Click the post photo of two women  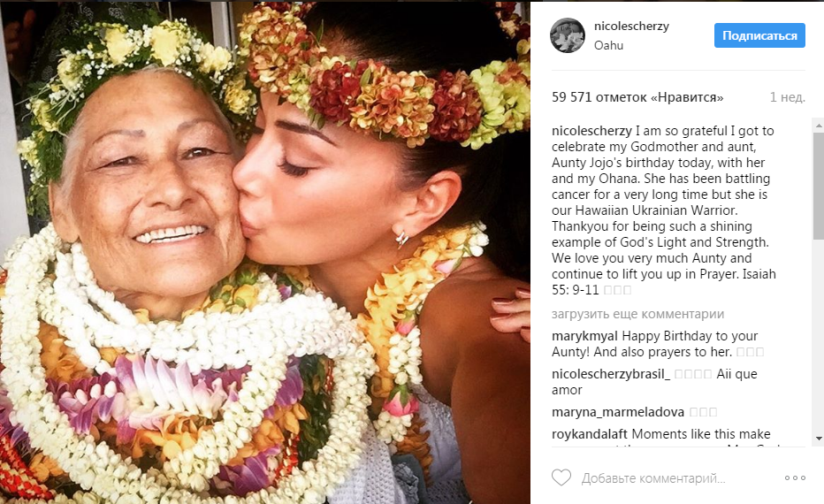click(x=265, y=252)
